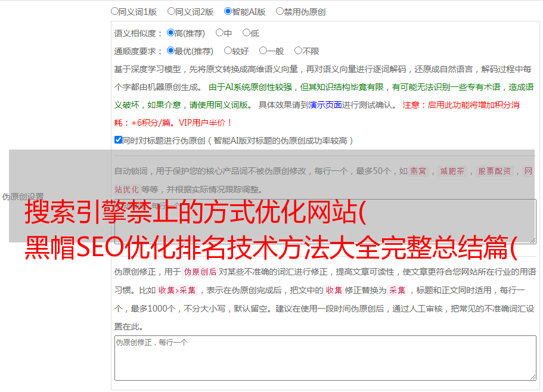Set 语义相似度 to 中
This screenshot has width=543, height=392.
coord(219,33)
